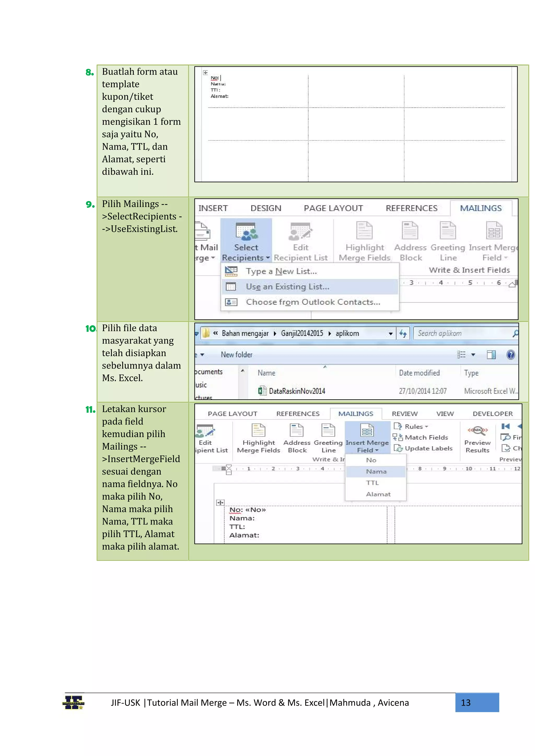This screenshot has width=535, height=756.
Task: Choose the Nama field from merge field list
Action: click(376, 471)
